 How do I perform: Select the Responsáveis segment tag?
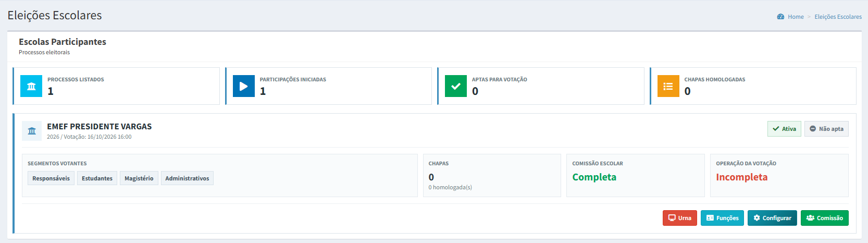pyautogui.click(x=51, y=178)
